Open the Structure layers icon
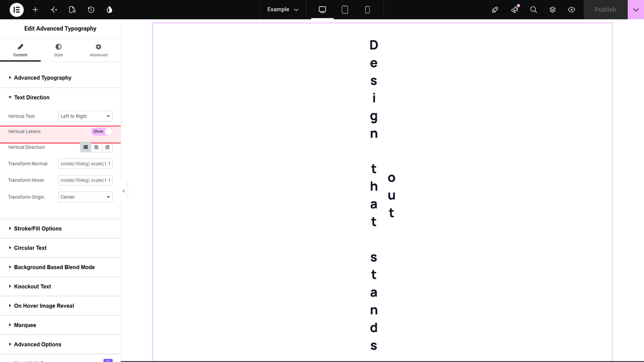This screenshot has height=362, width=644. [x=553, y=10]
